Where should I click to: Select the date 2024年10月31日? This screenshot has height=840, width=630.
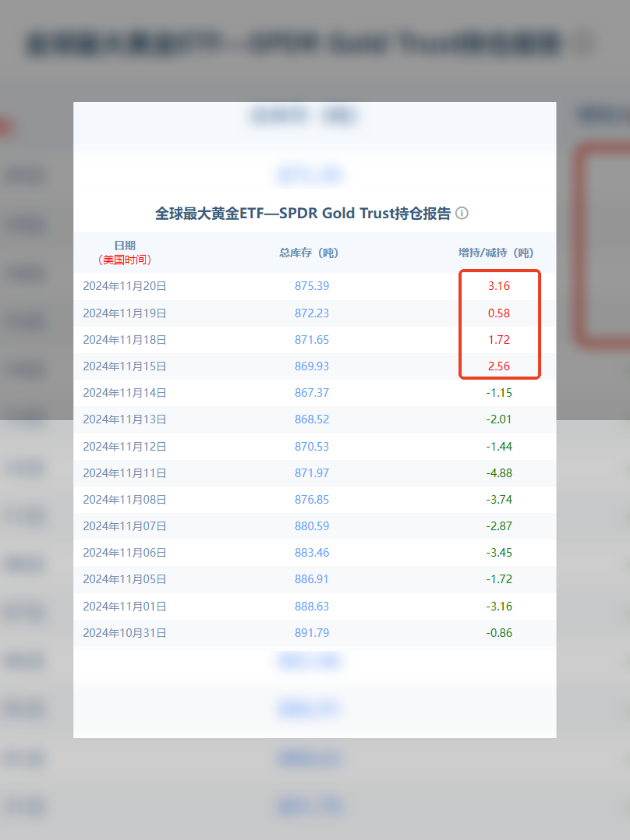pos(125,633)
